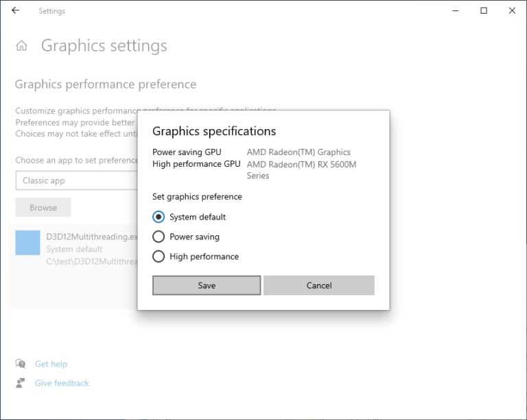Open the Classic app dropdown
The width and height of the screenshot is (527, 420).
pyautogui.click(x=77, y=180)
